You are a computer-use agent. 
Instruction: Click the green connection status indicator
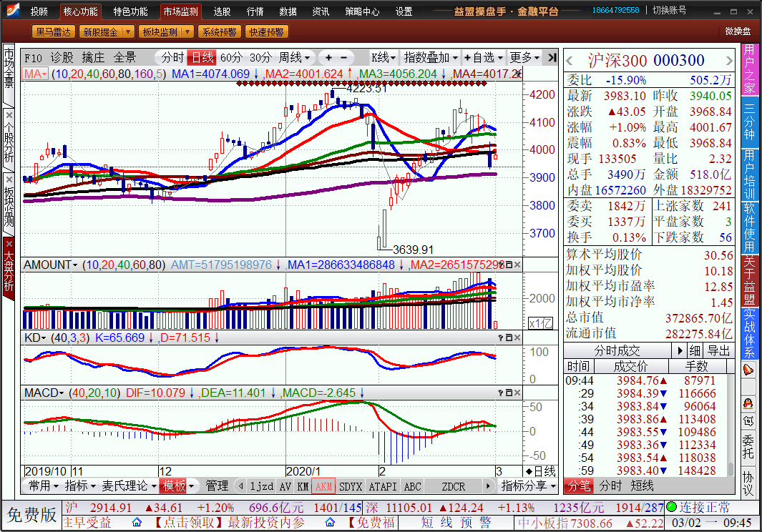[x=672, y=507]
